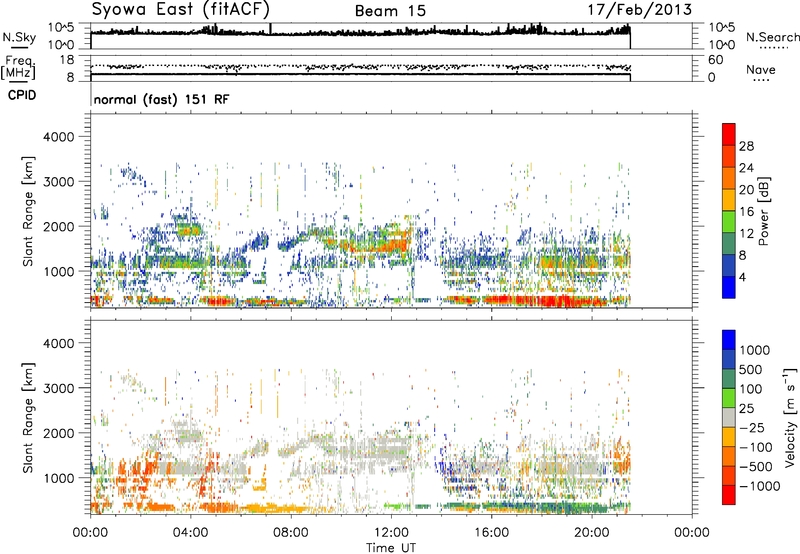Pick the −1000 to −500 Velocity segment
This screenshot has width=800, height=554.
[729, 476]
